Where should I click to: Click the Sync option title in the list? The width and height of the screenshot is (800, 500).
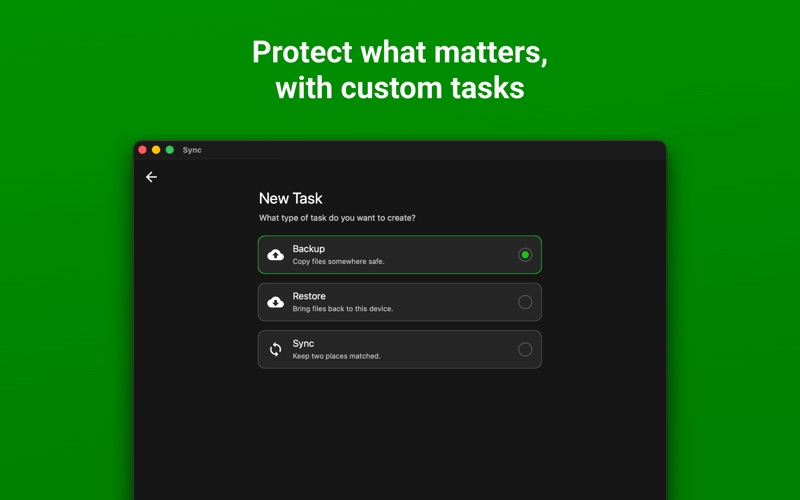tap(303, 343)
